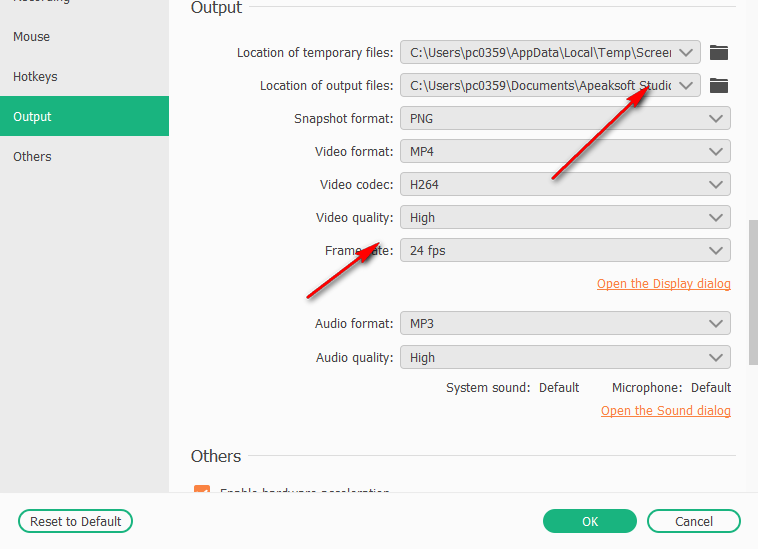
Task: Select the Others sidebar tab
Action: pos(32,157)
